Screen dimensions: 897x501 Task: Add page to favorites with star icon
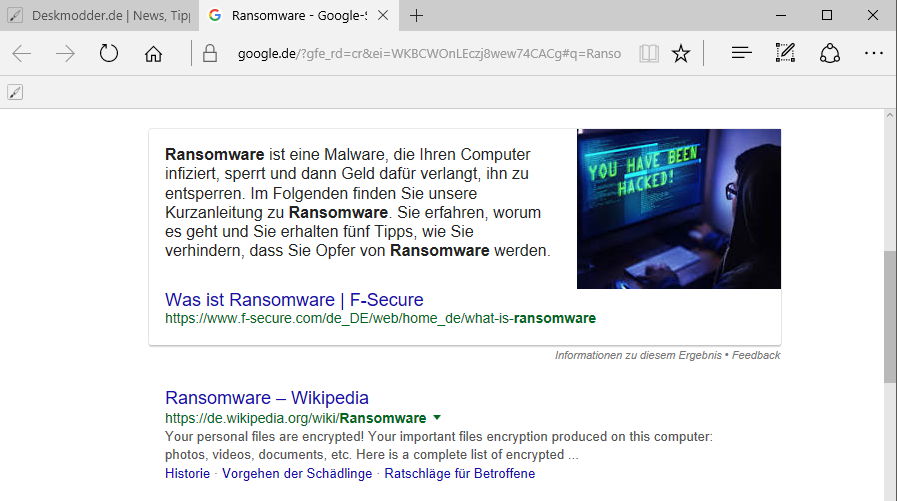pyautogui.click(x=681, y=54)
